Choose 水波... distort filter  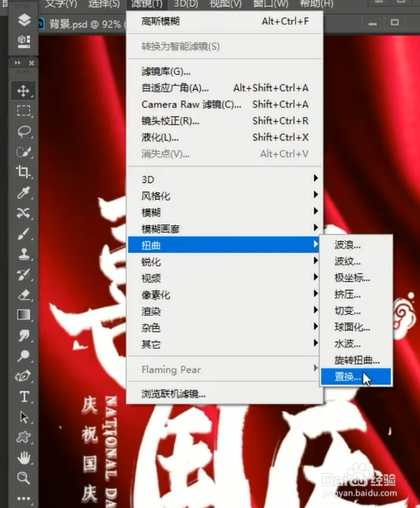coord(356,343)
